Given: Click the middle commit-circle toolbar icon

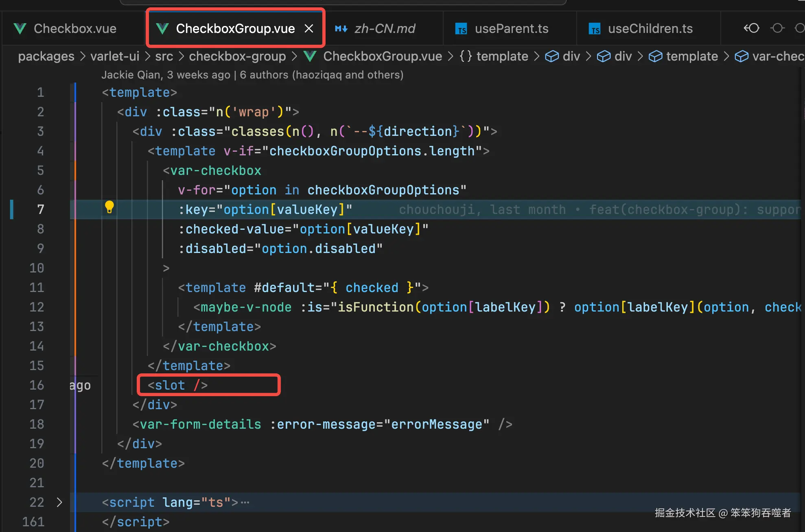Looking at the screenshot, I should tap(777, 28).
